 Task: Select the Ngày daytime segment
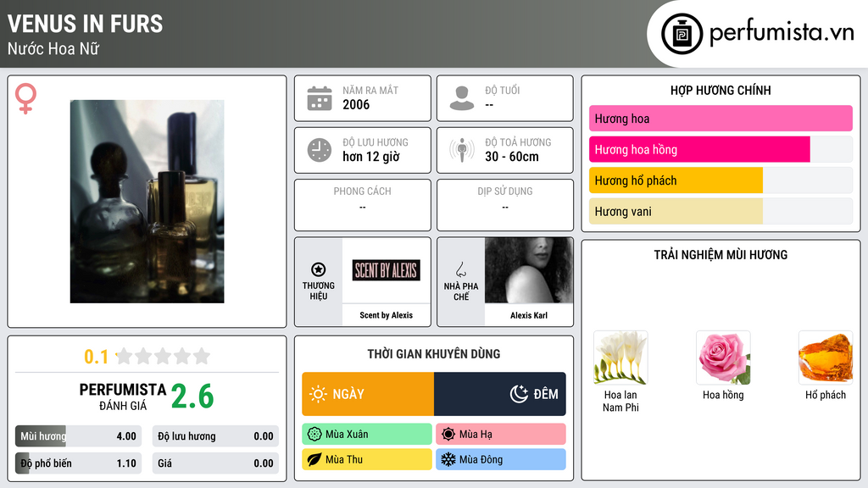point(368,394)
